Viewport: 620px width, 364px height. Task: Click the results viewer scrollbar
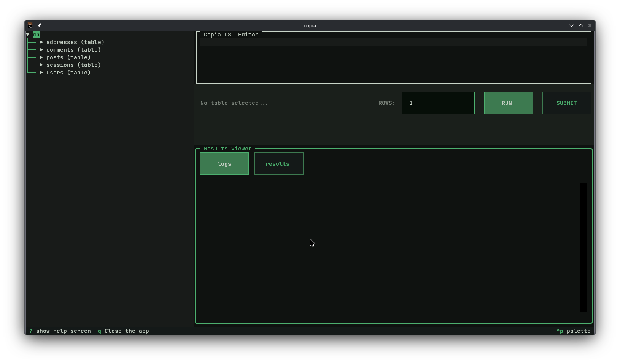pos(583,247)
